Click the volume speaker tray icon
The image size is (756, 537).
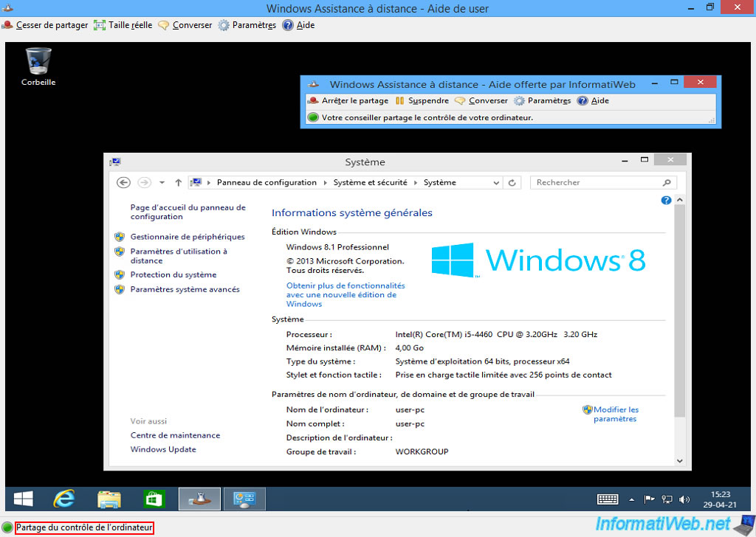(684, 499)
